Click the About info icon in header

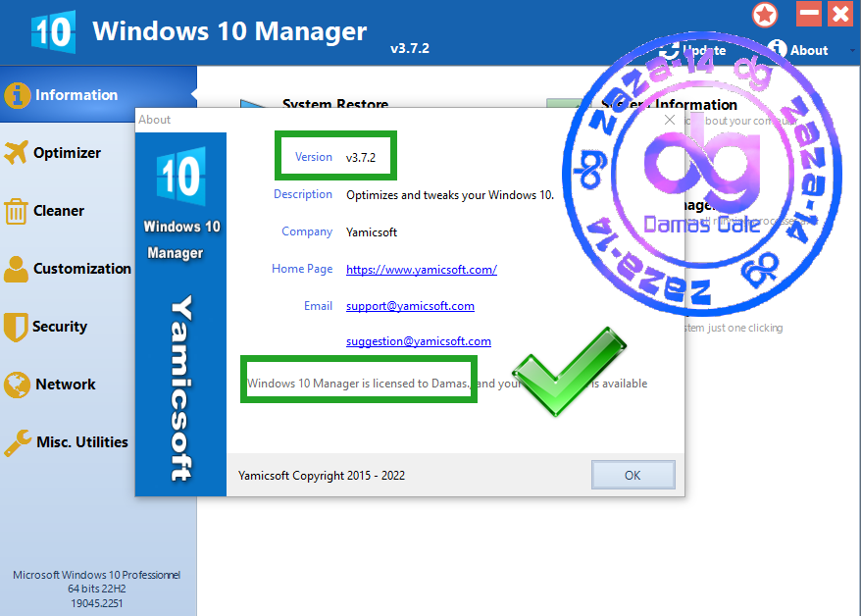point(777,49)
